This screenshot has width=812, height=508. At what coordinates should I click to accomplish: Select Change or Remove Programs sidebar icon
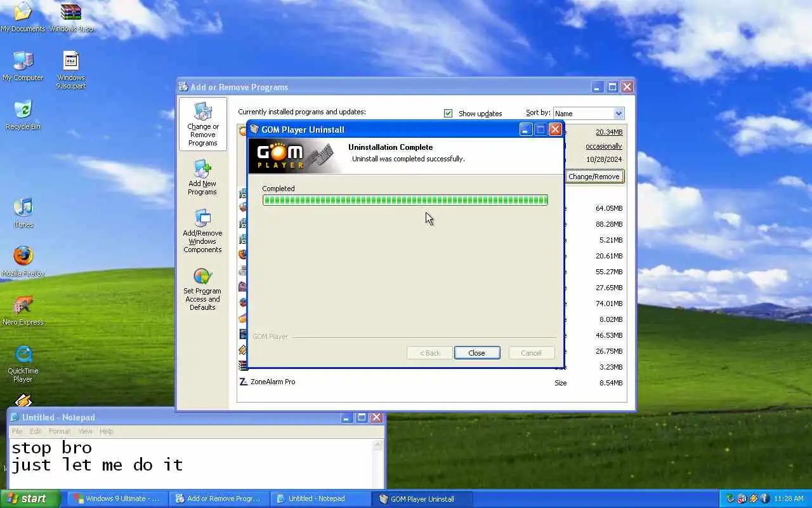pyautogui.click(x=202, y=124)
